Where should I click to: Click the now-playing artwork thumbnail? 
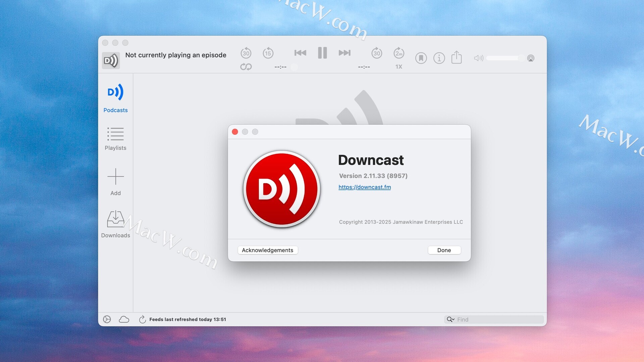(111, 60)
